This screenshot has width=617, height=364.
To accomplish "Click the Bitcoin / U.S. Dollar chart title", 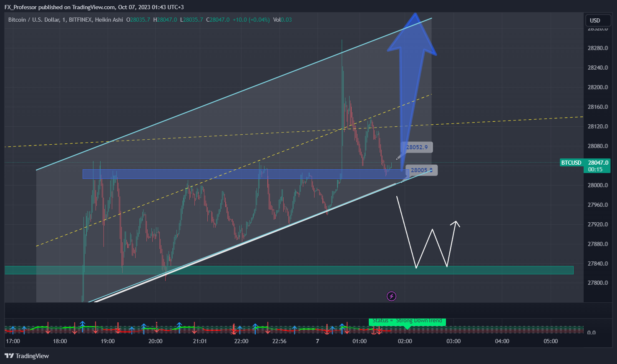I will tap(65, 20).
